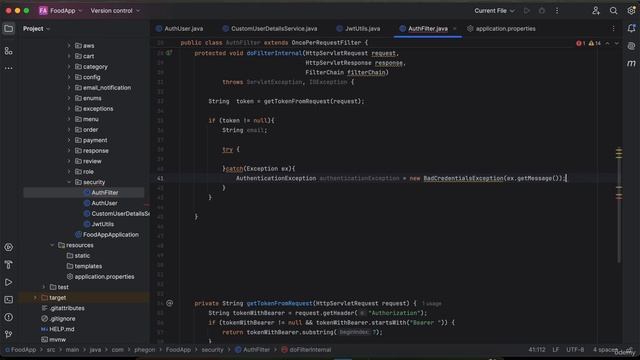Open More tool windows ellipsis in left sidebar
640x360 pixels.
(9, 68)
